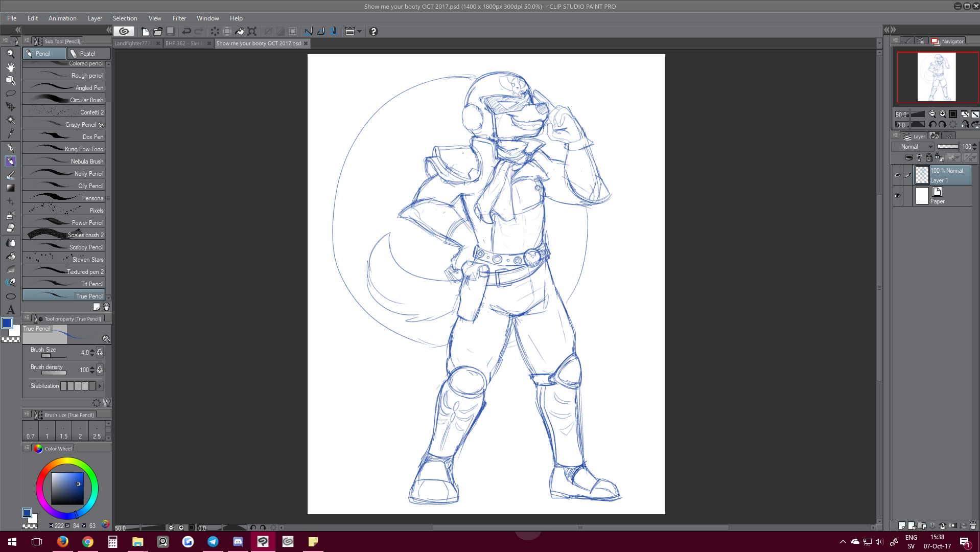The width and height of the screenshot is (980, 552).
Task: Select the Text tool
Action: [x=10, y=310]
